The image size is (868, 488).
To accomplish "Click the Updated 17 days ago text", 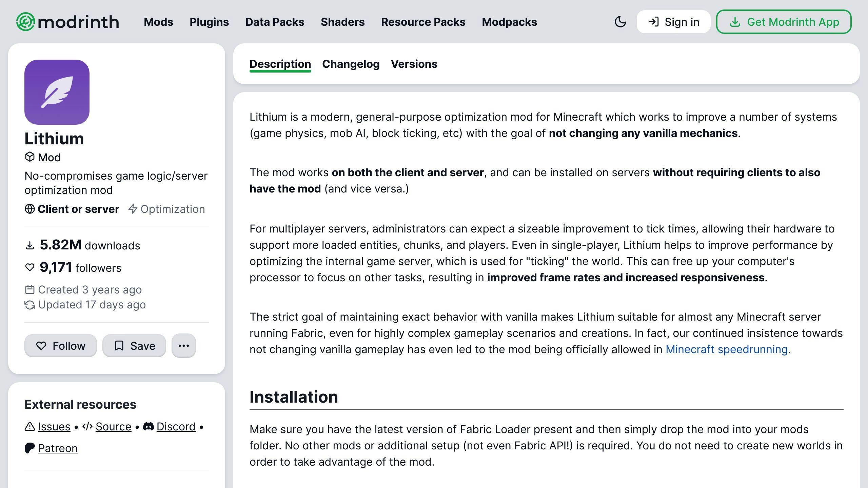I will (92, 304).
